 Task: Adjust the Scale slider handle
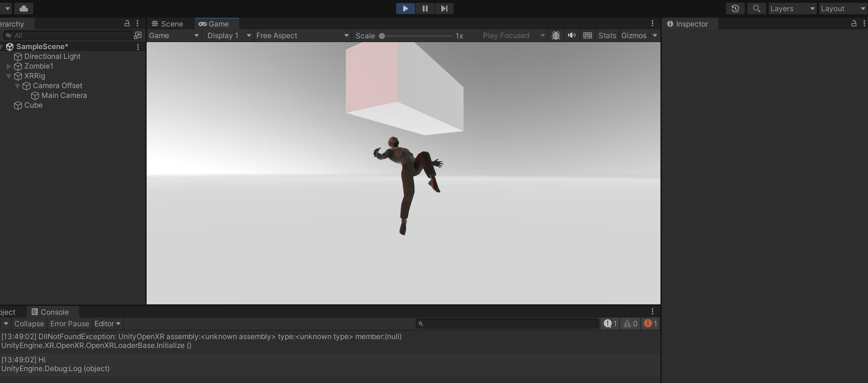pos(382,36)
